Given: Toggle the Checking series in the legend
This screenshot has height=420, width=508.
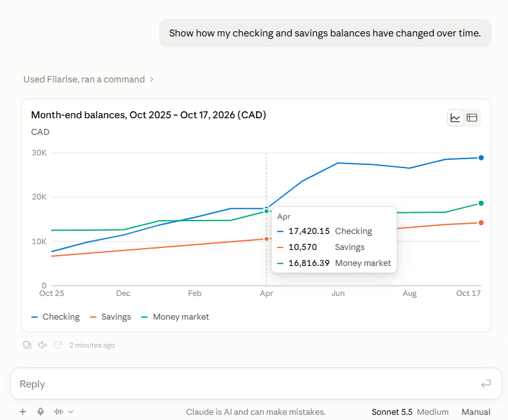Looking at the screenshot, I should [x=56, y=316].
